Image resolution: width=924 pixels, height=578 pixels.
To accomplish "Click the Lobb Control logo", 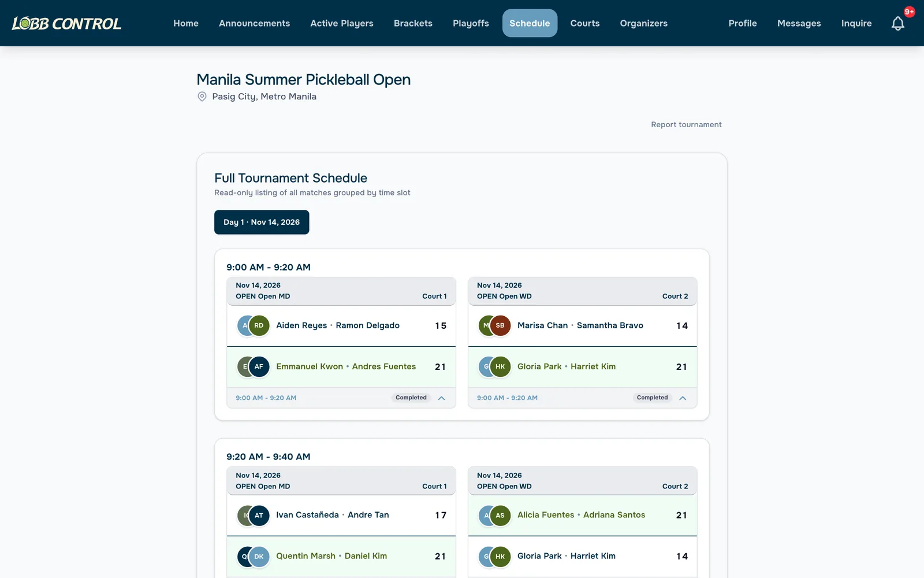I will [66, 23].
